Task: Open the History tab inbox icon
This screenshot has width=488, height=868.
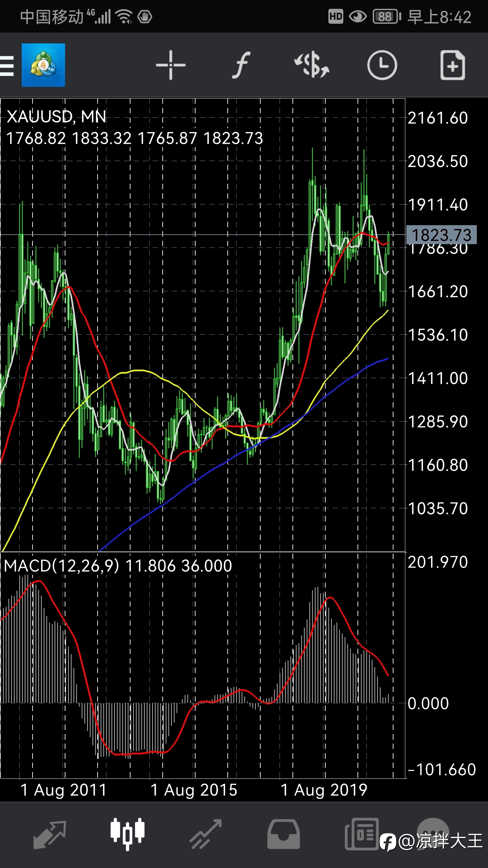Action: [x=283, y=834]
